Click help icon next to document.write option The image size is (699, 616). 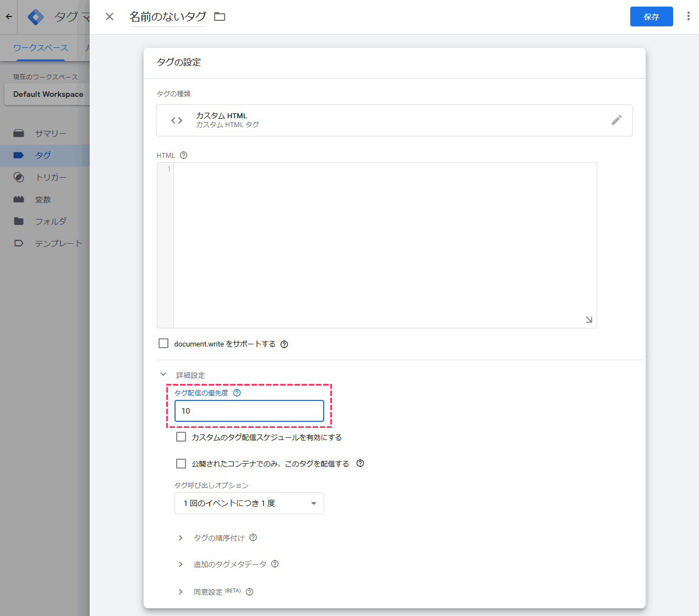(x=285, y=344)
